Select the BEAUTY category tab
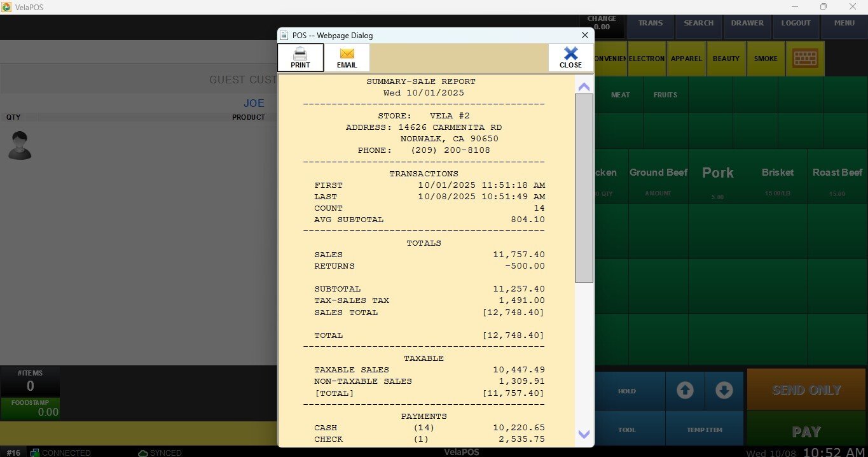 [x=726, y=59]
